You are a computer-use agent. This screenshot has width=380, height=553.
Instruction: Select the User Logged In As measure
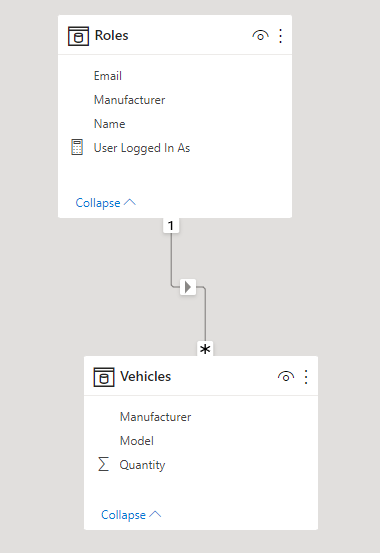pos(142,148)
